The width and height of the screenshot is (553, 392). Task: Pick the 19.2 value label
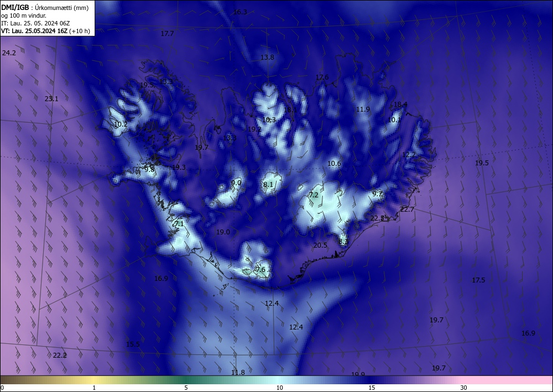[x=254, y=129]
